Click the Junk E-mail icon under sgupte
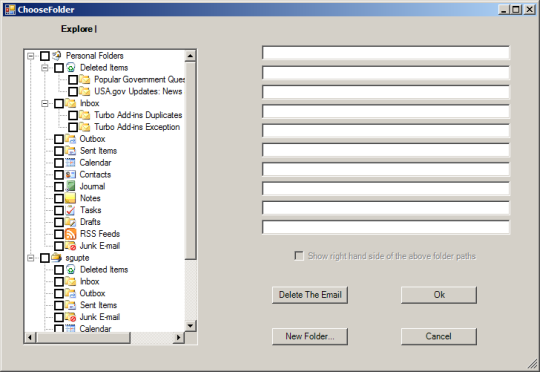 [x=71, y=317]
